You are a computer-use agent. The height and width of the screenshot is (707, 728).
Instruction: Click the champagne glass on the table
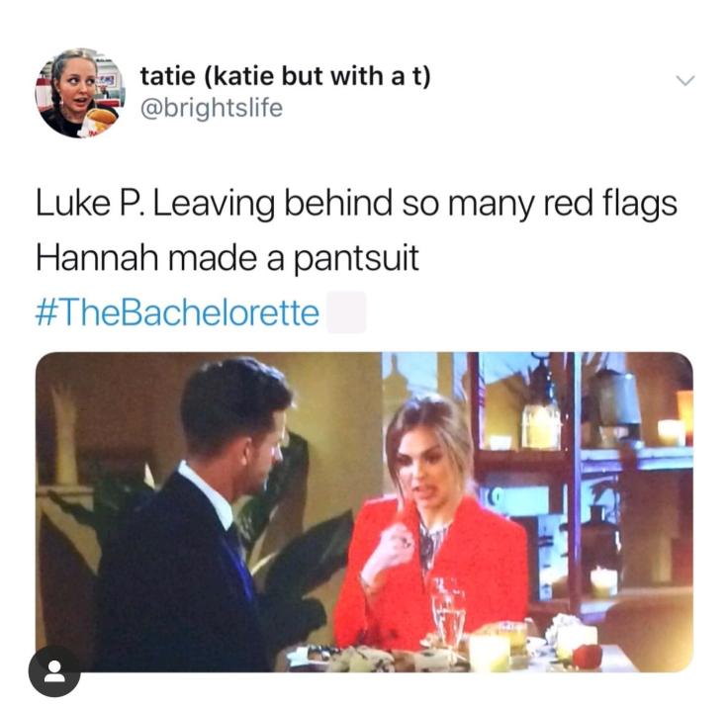click(x=448, y=613)
